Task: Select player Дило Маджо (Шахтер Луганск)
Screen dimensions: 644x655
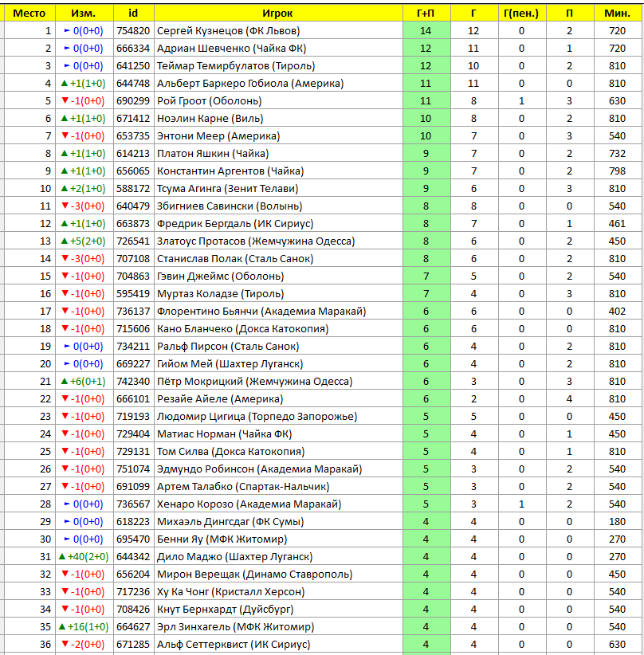Action: [x=234, y=557]
